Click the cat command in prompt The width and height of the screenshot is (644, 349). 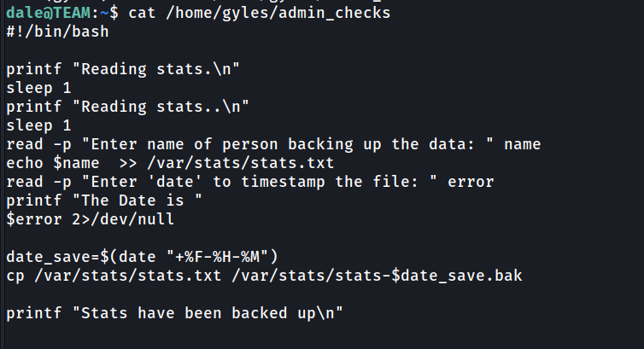[142, 13]
